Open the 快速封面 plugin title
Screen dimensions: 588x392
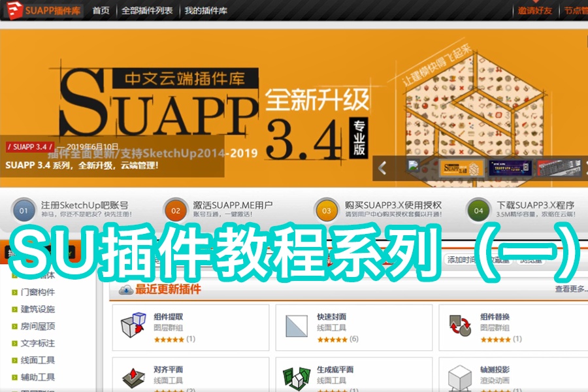pyautogui.click(x=331, y=317)
